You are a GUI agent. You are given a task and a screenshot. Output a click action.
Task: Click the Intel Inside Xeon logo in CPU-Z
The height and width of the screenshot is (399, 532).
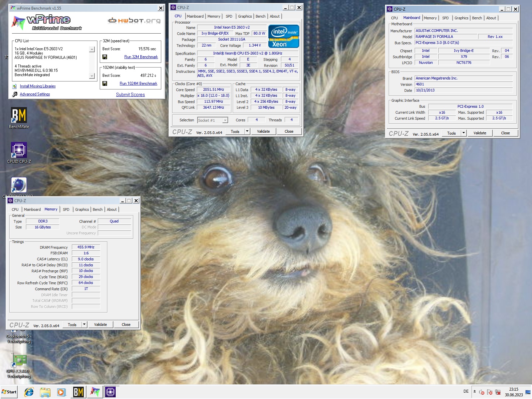(x=284, y=36)
